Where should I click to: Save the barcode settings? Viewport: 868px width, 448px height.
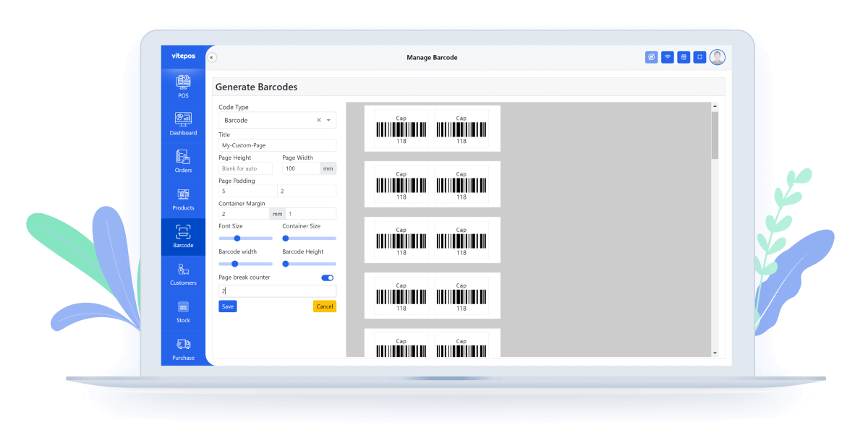[227, 306]
